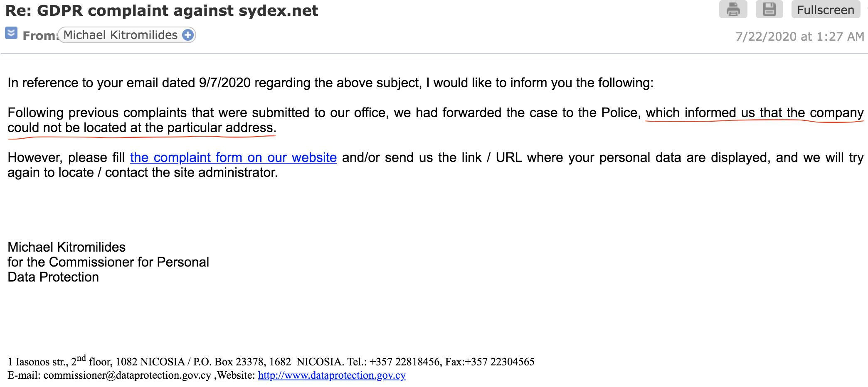Add sender with the blue plus icon

[x=188, y=35]
